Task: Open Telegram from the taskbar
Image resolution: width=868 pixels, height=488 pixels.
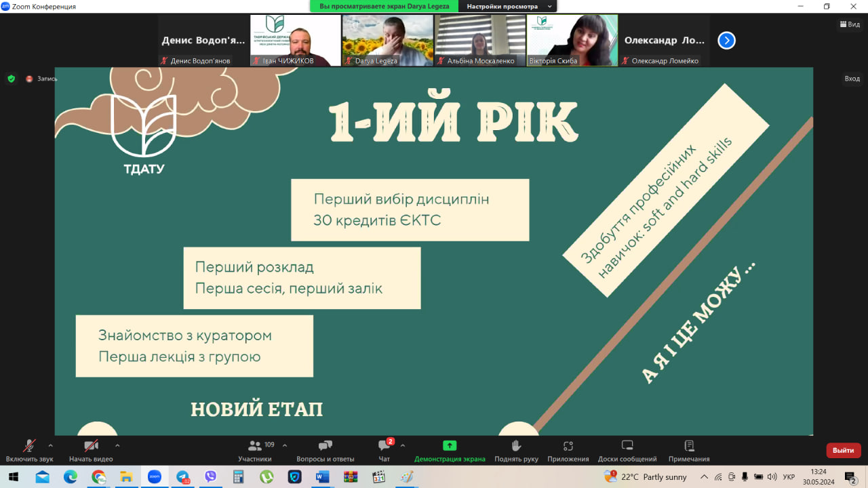Action: pos(182,477)
